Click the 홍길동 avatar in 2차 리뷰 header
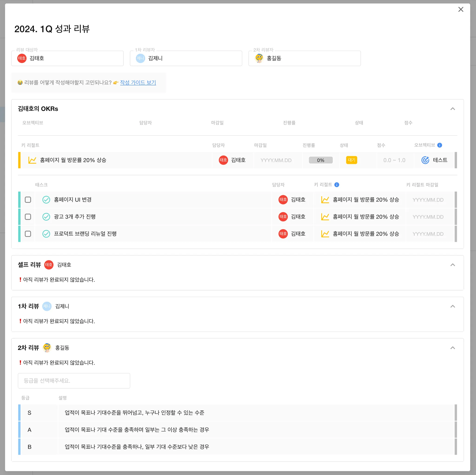 click(x=47, y=348)
